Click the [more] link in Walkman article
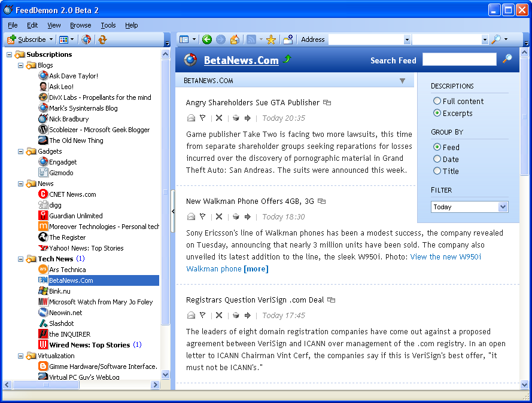 point(256,269)
